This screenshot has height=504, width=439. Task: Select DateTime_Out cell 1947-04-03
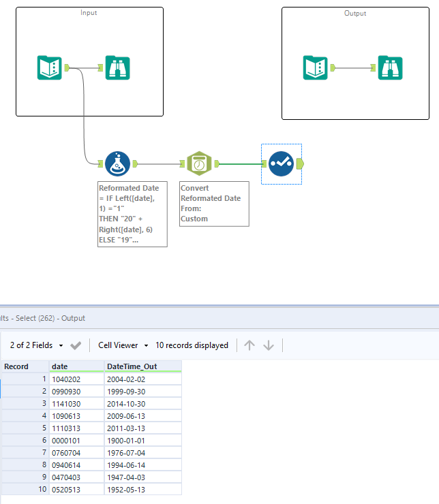coord(142,477)
